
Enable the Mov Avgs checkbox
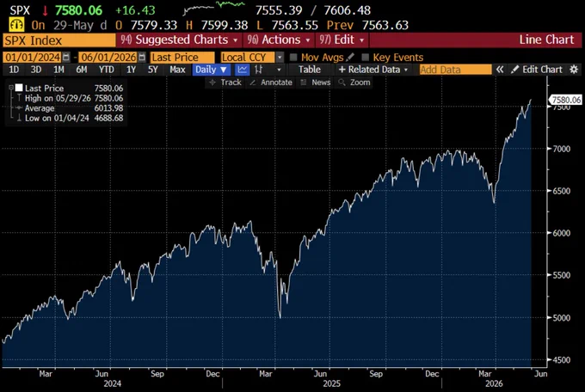(x=293, y=57)
